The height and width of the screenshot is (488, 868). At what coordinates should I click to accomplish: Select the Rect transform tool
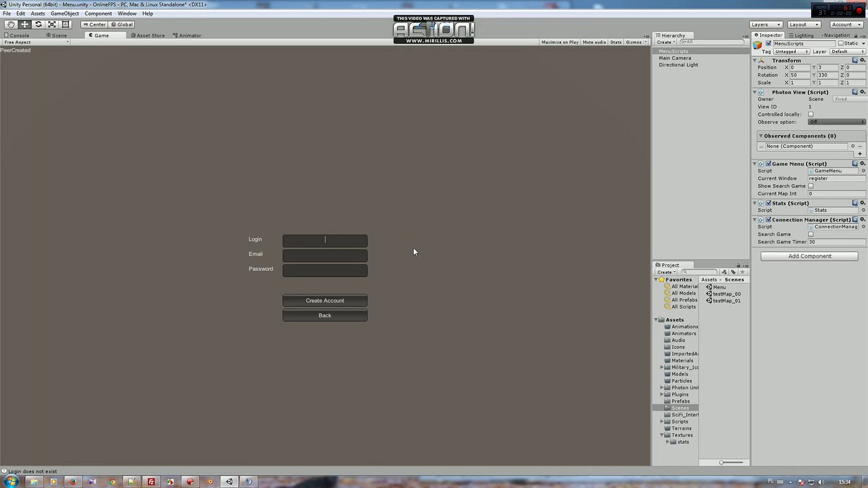point(65,24)
